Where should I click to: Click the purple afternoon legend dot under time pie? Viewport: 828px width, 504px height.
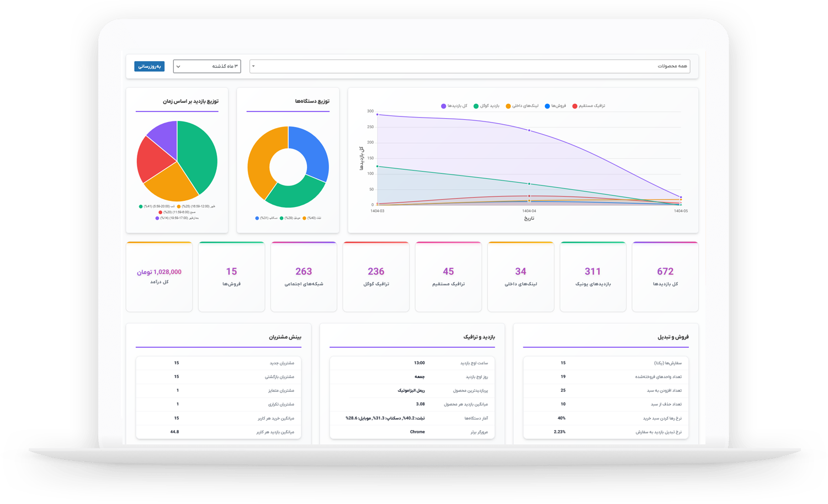(157, 218)
